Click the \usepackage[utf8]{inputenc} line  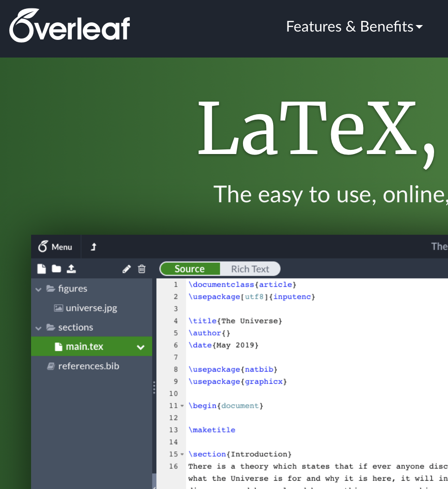click(251, 296)
